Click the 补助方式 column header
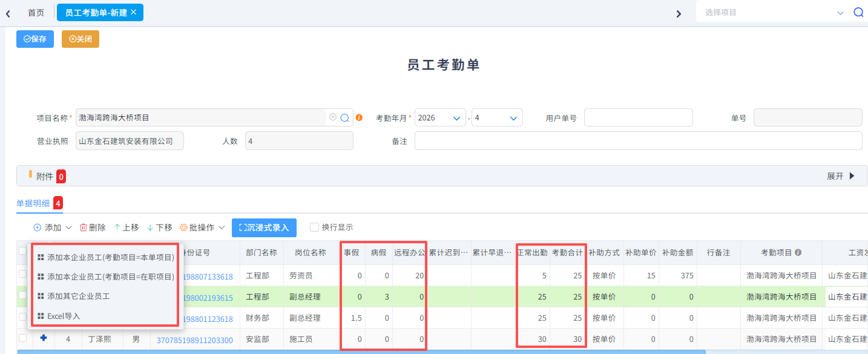This screenshot has width=868, height=354. coord(604,252)
